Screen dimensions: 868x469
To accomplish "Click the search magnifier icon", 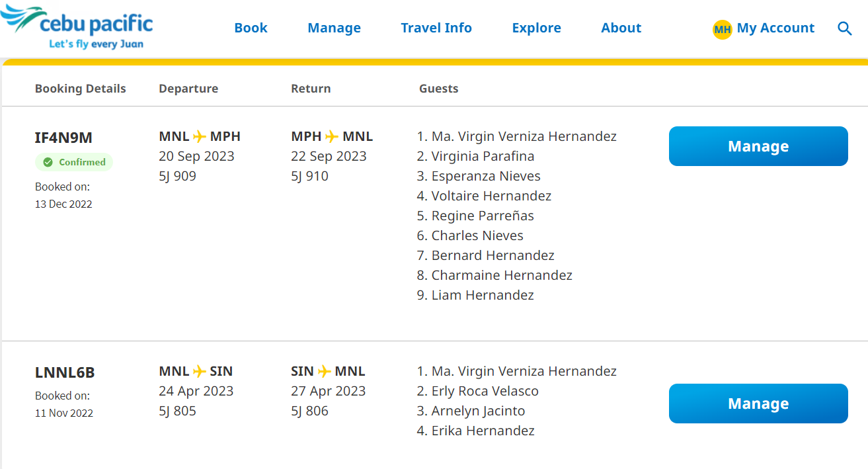I will (x=844, y=28).
